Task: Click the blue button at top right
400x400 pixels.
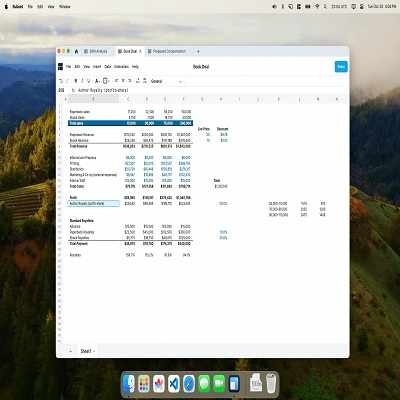Action: (341, 67)
